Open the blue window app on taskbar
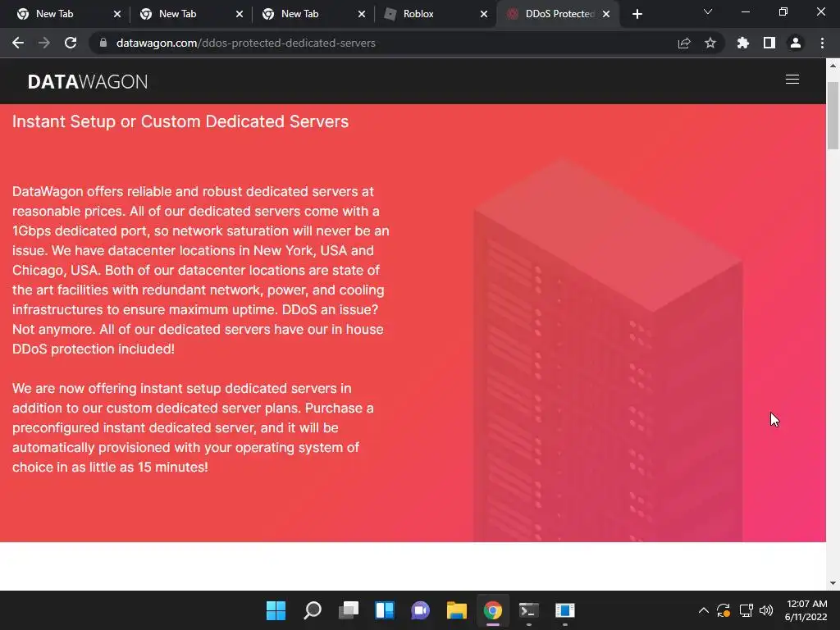The height and width of the screenshot is (630, 840). [x=565, y=610]
